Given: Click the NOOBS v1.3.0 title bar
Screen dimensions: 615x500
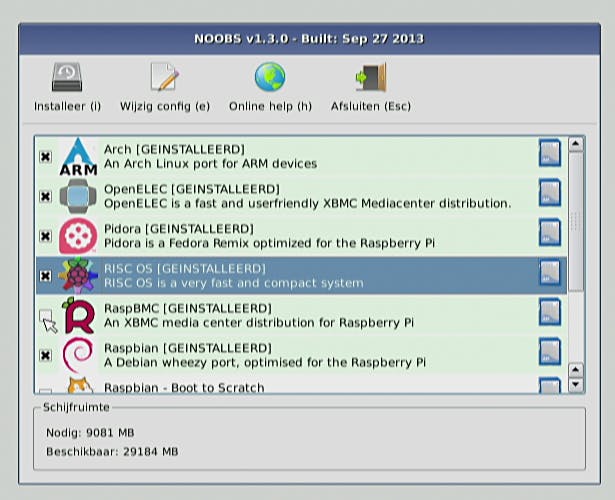Looking at the screenshot, I should click(x=309, y=39).
